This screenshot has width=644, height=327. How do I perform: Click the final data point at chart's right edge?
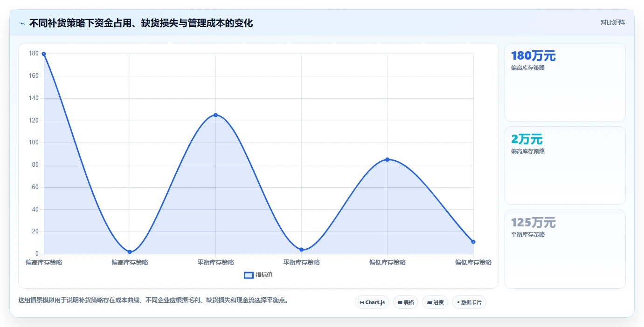click(x=473, y=242)
